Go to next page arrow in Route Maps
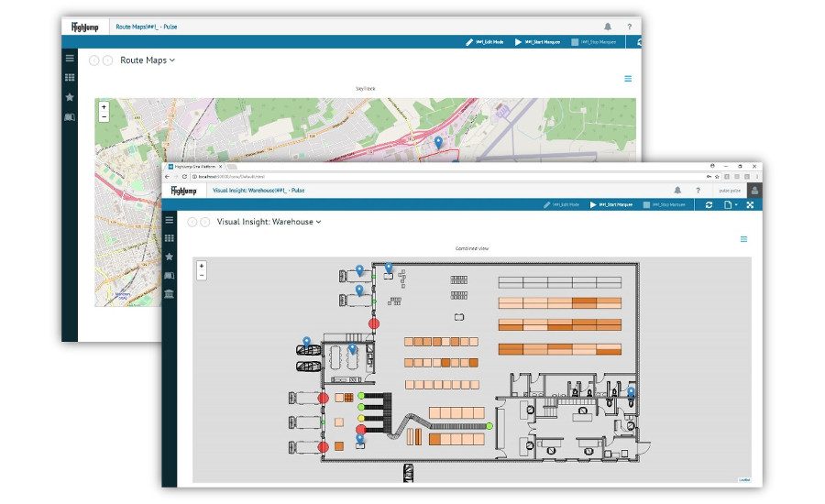Image resolution: width=825 pixels, height=504 pixels. [107, 60]
